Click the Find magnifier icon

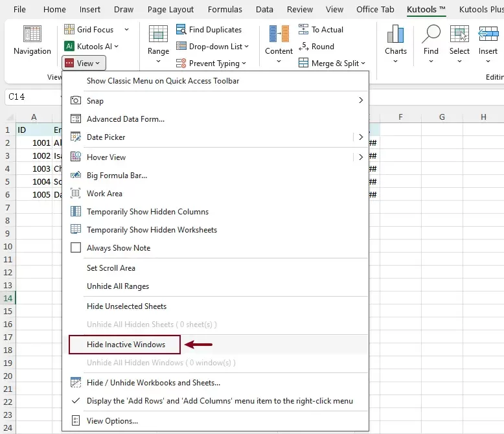[x=431, y=34]
